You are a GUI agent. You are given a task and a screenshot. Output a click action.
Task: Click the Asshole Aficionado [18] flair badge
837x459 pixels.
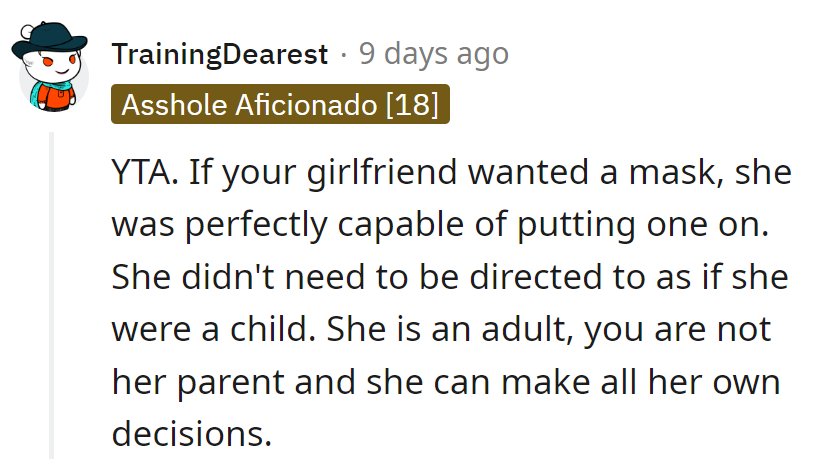tap(280, 105)
